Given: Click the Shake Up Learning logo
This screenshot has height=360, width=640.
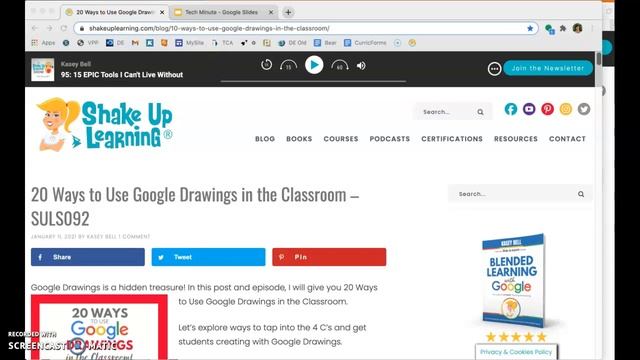Looking at the screenshot, I should 105,124.
